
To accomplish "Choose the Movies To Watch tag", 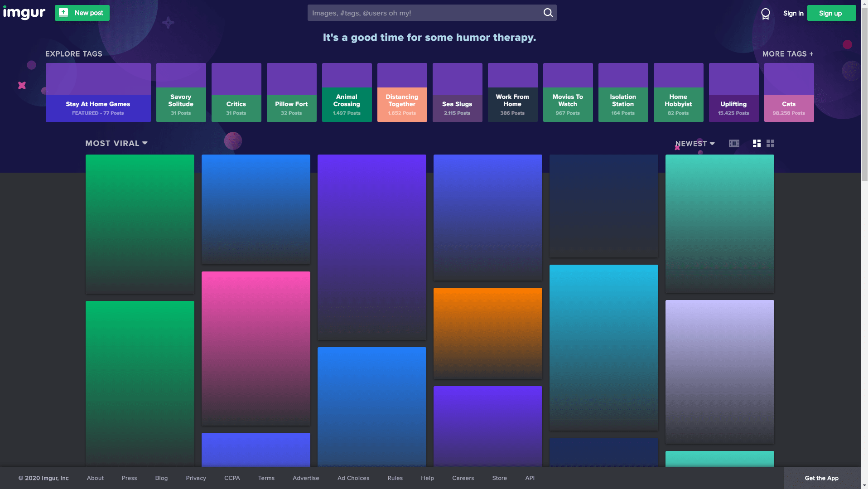I will [568, 92].
